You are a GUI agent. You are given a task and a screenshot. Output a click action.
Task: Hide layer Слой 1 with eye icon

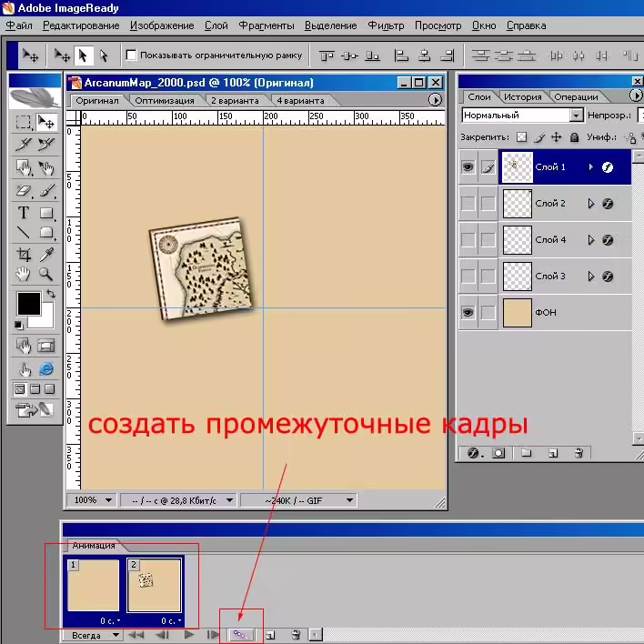click(468, 167)
